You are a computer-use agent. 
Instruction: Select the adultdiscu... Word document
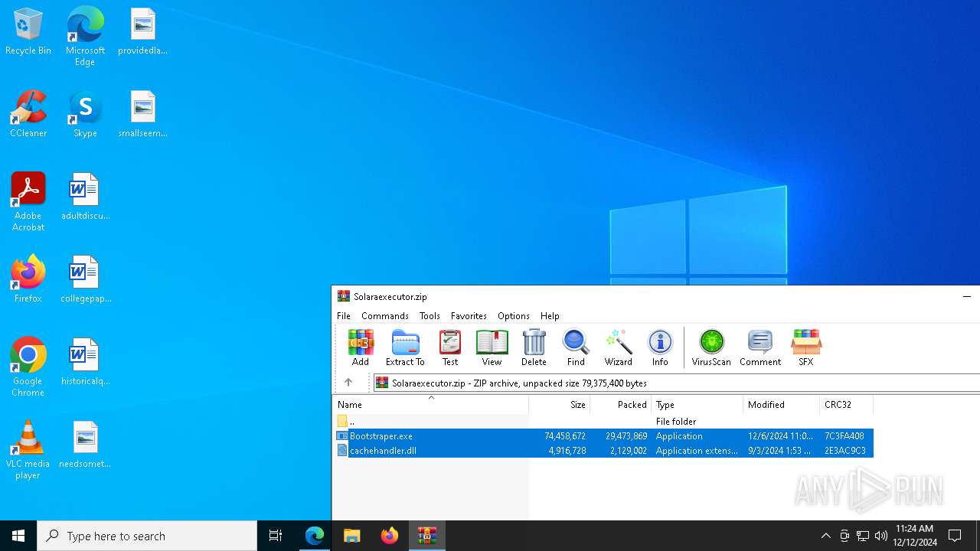(85, 197)
